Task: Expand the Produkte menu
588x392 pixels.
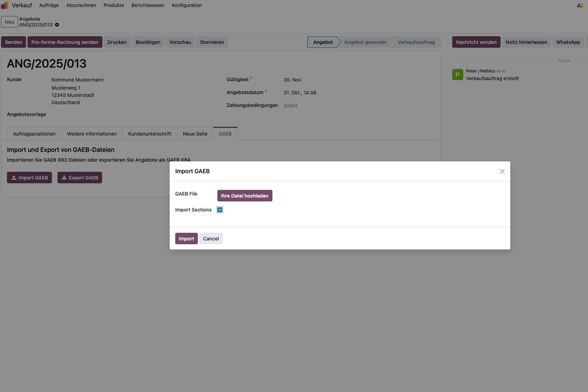Action: tap(114, 5)
